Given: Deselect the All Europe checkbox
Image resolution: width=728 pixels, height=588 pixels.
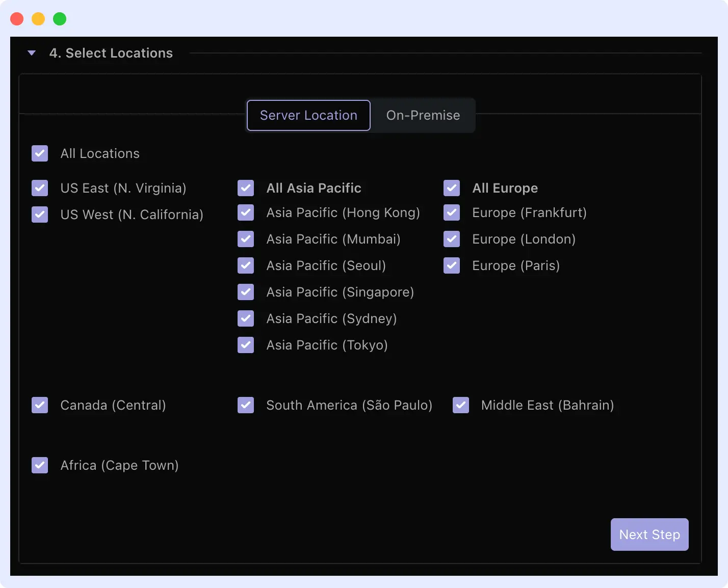Looking at the screenshot, I should [452, 188].
